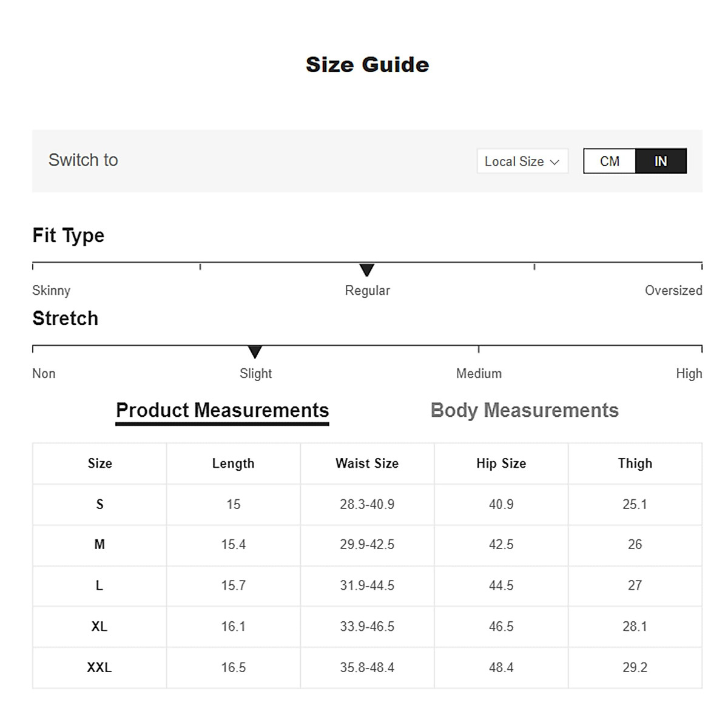This screenshot has width=728, height=728.
Task: Select the IN unit toggle
Action: [661, 161]
